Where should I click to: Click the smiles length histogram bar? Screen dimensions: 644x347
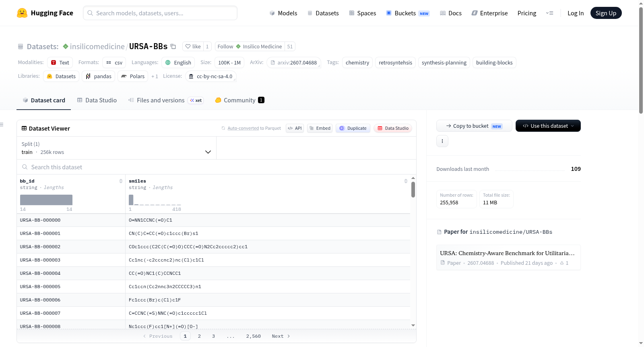click(131, 200)
